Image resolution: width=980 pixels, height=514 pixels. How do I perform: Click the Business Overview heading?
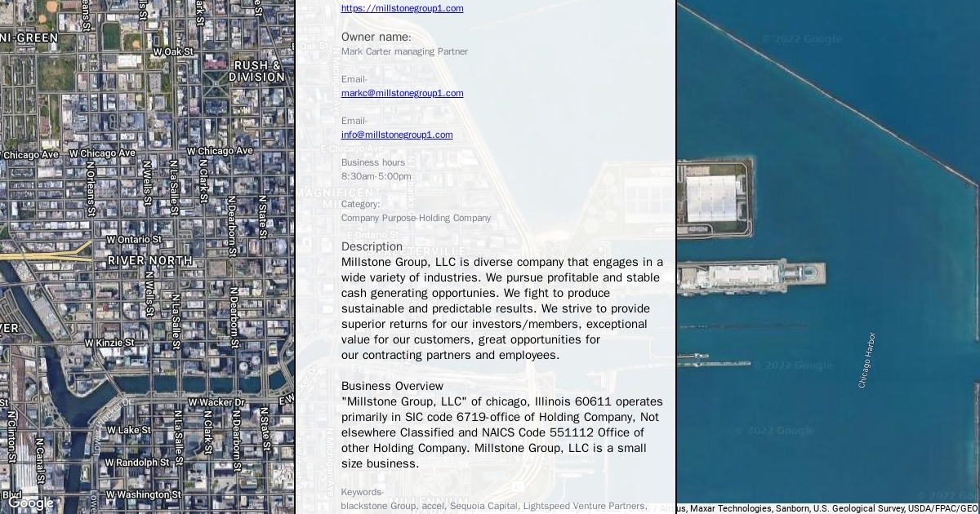pos(392,386)
